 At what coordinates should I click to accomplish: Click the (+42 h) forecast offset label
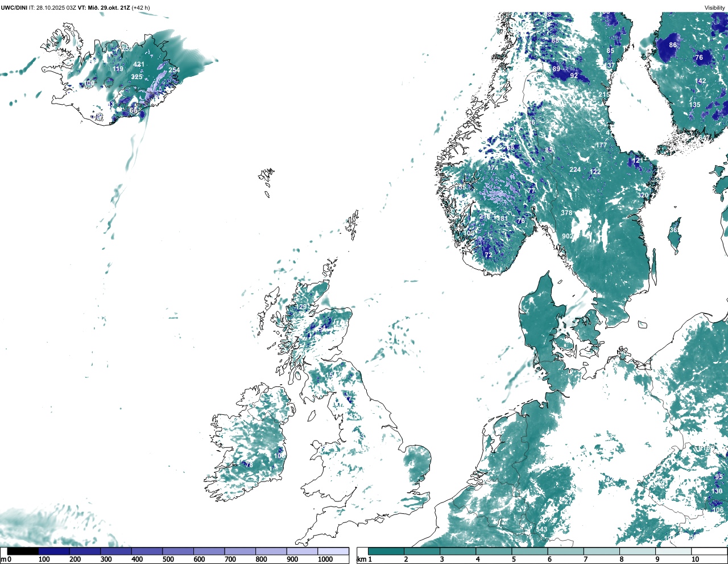tap(141, 7)
